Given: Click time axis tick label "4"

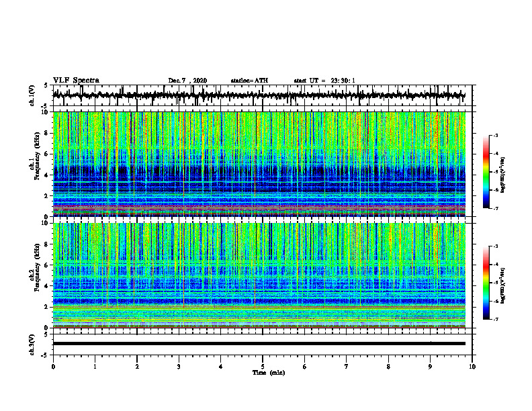Looking at the screenshot, I should point(221,367).
